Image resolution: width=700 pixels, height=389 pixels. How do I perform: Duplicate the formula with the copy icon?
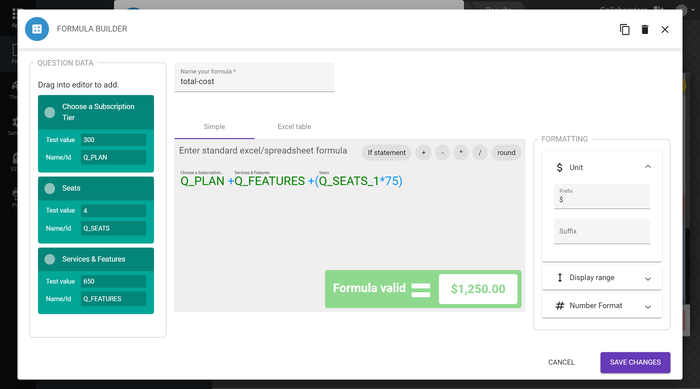point(625,29)
